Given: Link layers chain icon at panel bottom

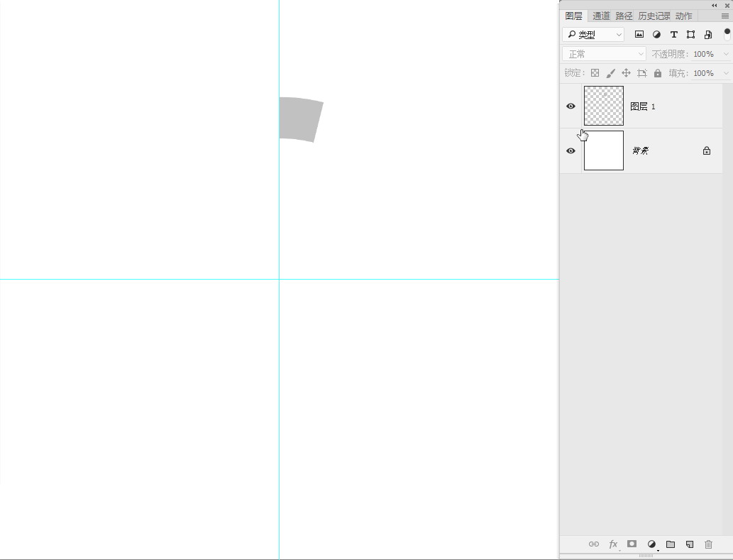Looking at the screenshot, I should [594, 544].
